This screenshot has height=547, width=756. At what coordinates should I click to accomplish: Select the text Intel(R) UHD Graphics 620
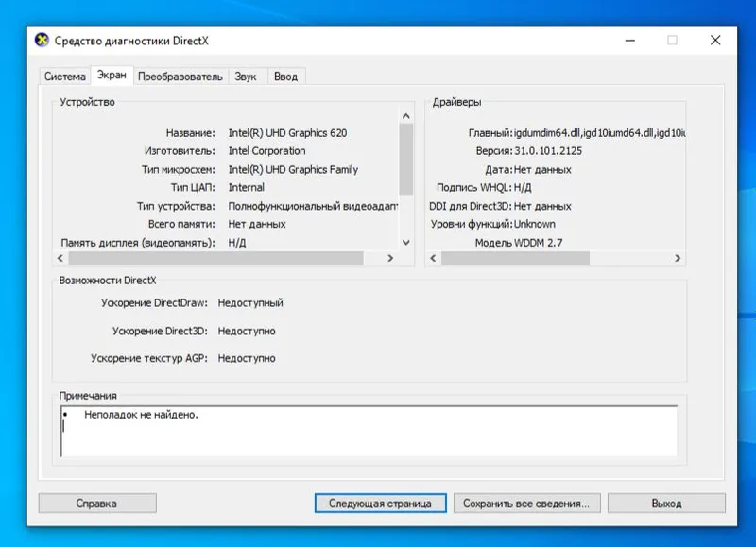(x=287, y=133)
